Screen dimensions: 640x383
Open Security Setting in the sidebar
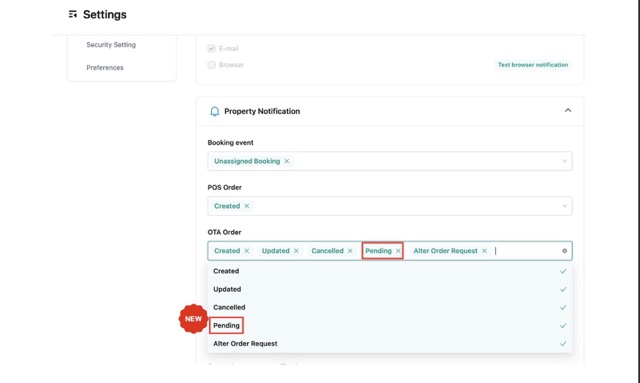(x=111, y=45)
